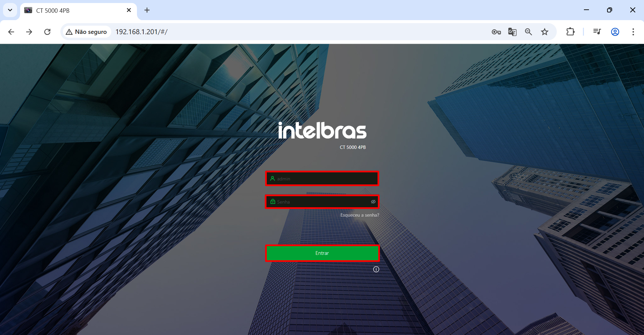Open a new browser tab
Screen dimensions: 644x335
147,10
